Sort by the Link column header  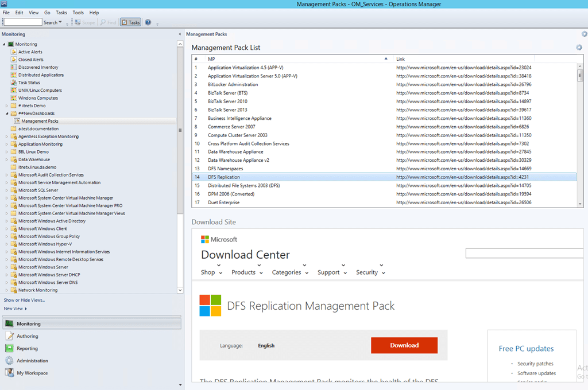(x=464, y=59)
